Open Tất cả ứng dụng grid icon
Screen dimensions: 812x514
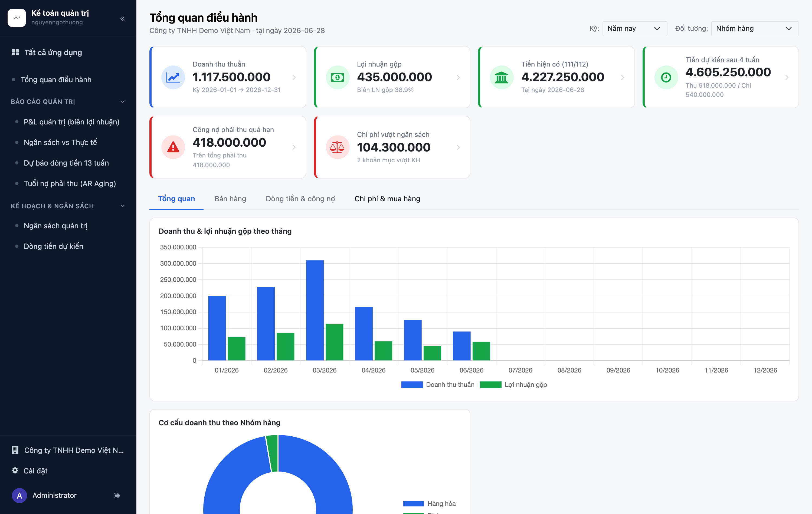tap(15, 52)
